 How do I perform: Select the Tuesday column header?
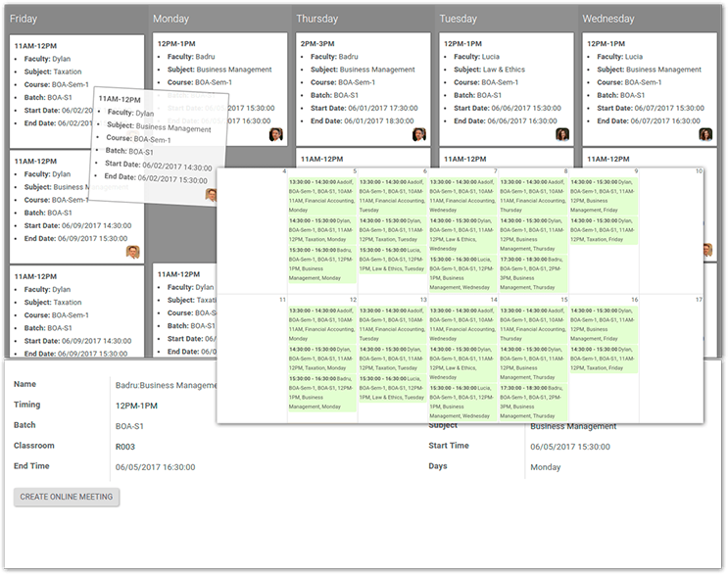click(x=458, y=19)
